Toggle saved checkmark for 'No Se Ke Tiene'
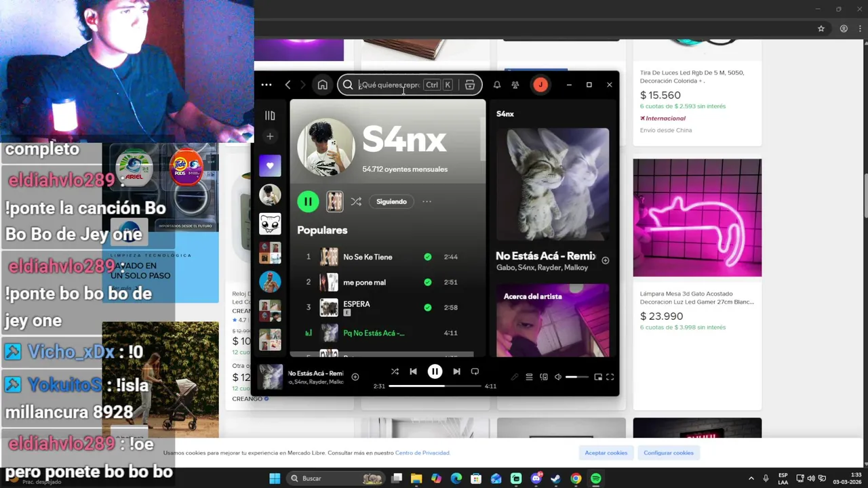The image size is (868, 488). pyautogui.click(x=428, y=257)
